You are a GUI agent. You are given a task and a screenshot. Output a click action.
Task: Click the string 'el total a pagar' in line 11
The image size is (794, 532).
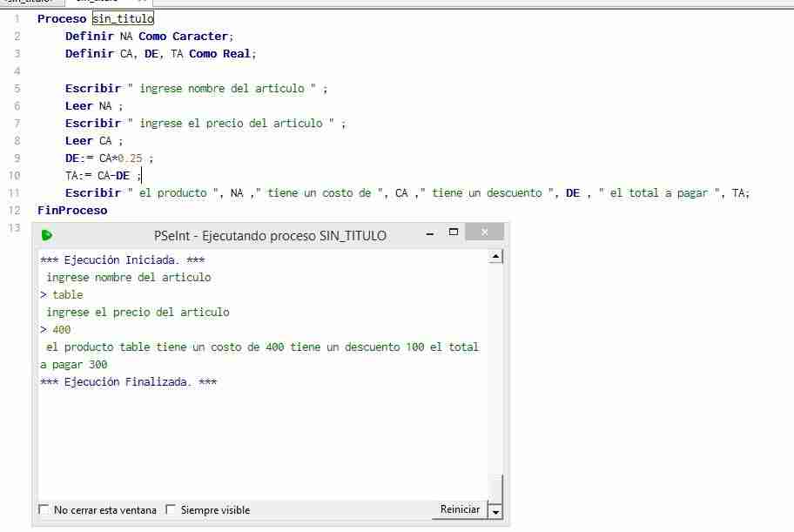point(658,193)
